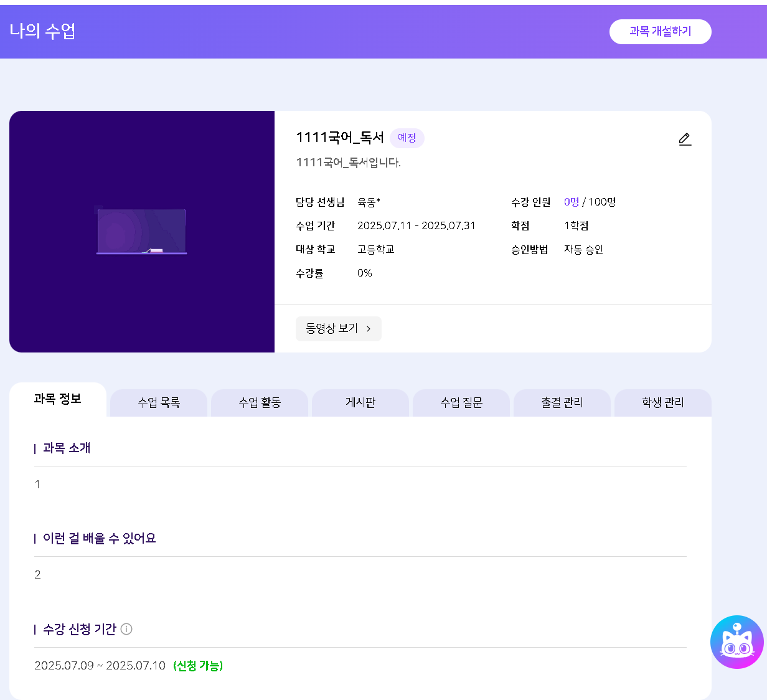
Task: Select the 학생 관리 tab
Action: pyautogui.click(x=663, y=403)
